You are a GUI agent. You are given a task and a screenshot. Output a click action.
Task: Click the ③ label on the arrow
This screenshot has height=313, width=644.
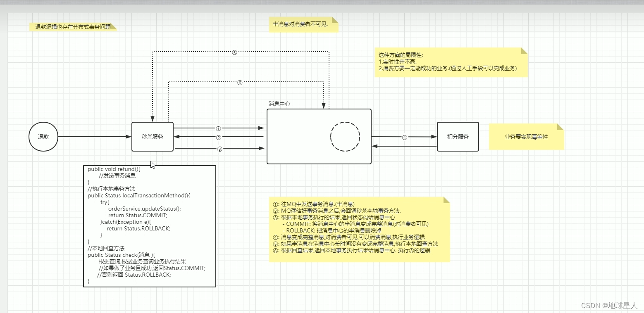[219, 149]
